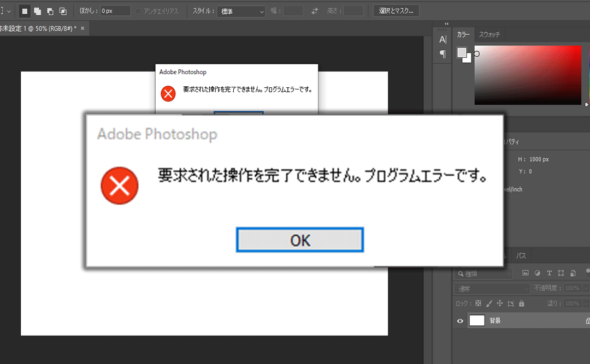Open the Paragraph panel icon
This screenshot has height=364, width=590.
pos(443,54)
